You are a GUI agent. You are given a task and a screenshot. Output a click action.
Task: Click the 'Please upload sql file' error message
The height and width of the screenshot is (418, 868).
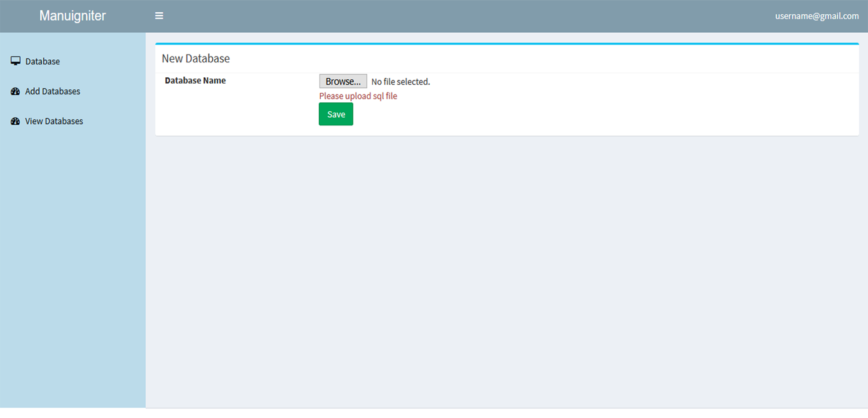[x=358, y=96]
